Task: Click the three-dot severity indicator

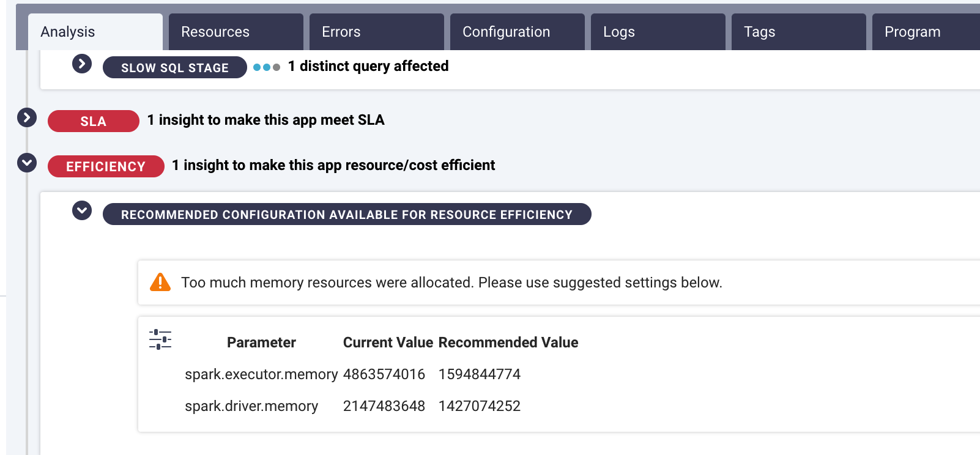Action: pos(267,67)
